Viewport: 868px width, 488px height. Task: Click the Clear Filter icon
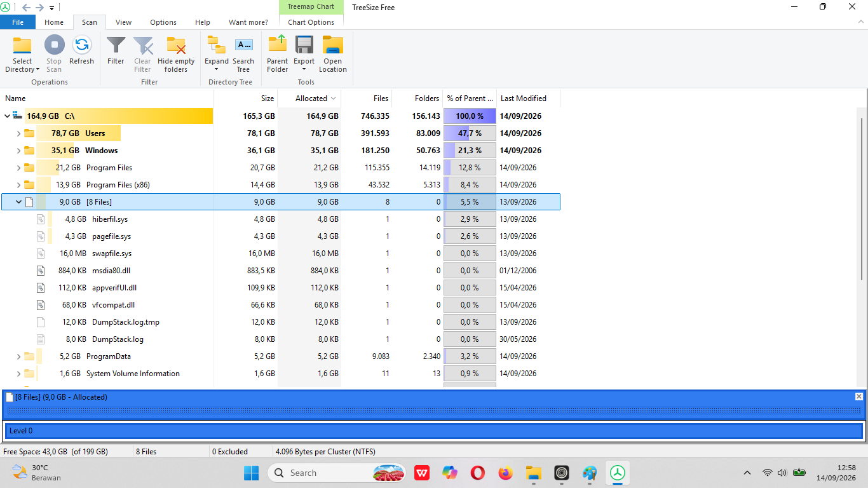(143, 46)
